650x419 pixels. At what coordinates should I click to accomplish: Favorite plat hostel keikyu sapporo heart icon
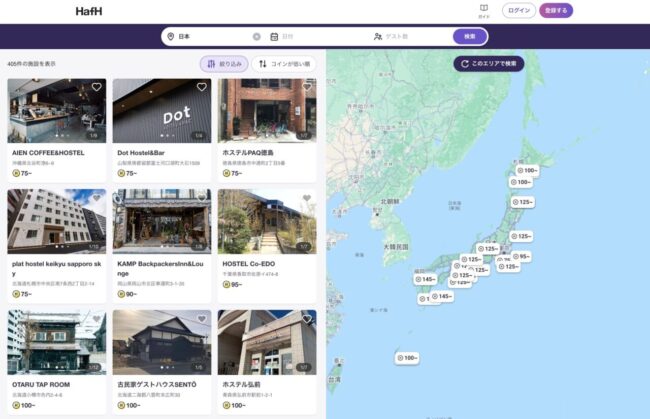point(97,198)
